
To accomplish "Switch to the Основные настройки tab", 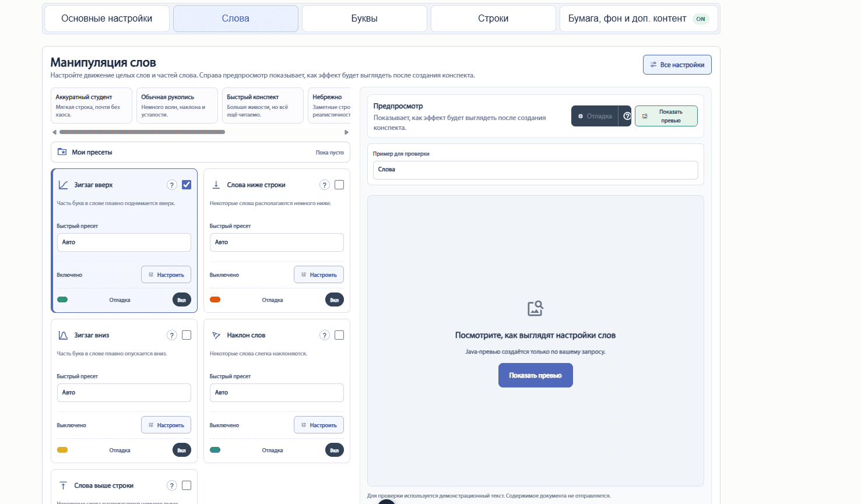I will tap(107, 19).
